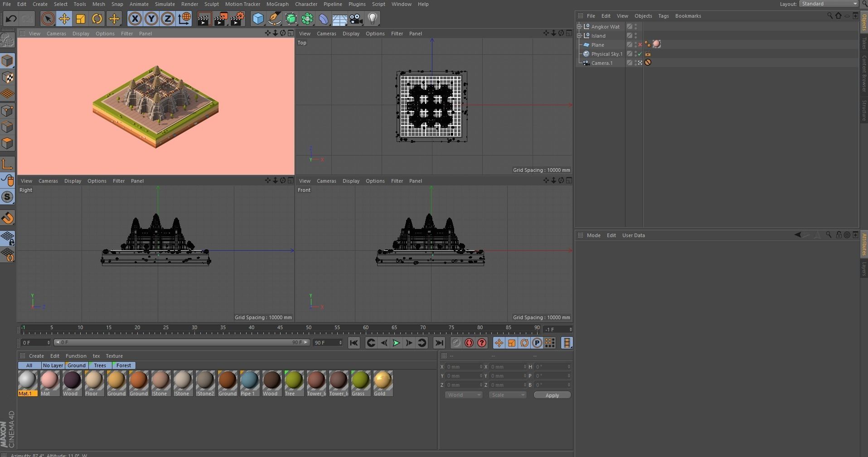Image resolution: width=868 pixels, height=457 pixels.
Task: Toggle the X axis lock
Action: (135, 19)
